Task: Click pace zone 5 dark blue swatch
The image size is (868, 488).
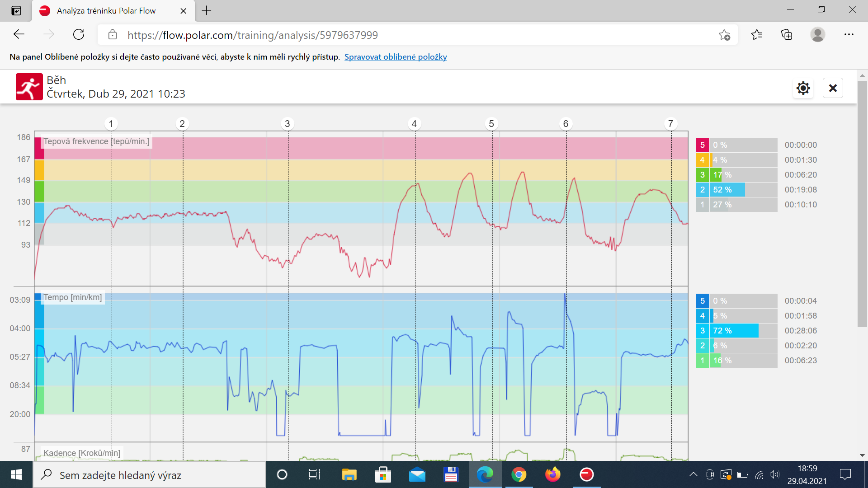Action: click(702, 301)
